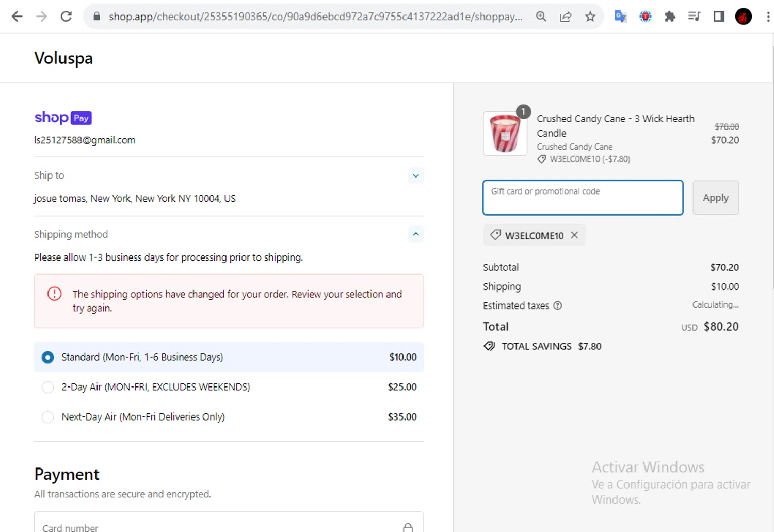Click the item quantity badge
This screenshot has width=774, height=532.
coord(523,111)
